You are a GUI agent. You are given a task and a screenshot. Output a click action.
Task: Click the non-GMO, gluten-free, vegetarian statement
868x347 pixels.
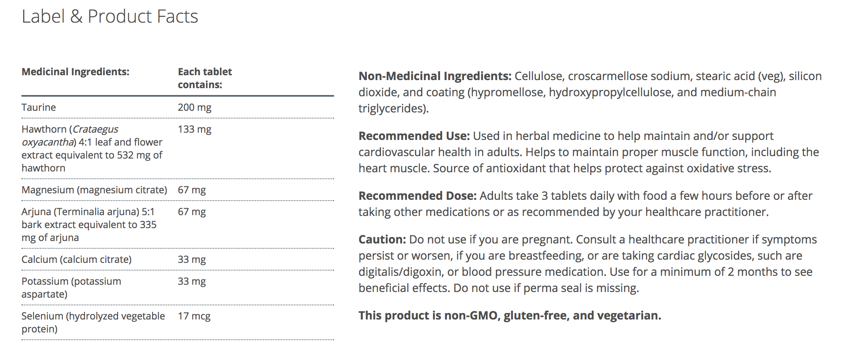[510, 315]
